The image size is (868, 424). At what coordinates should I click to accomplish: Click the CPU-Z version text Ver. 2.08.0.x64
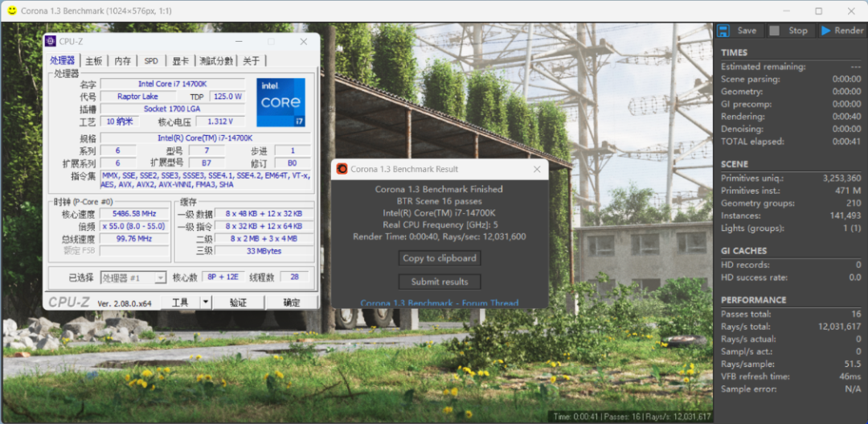tap(125, 303)
